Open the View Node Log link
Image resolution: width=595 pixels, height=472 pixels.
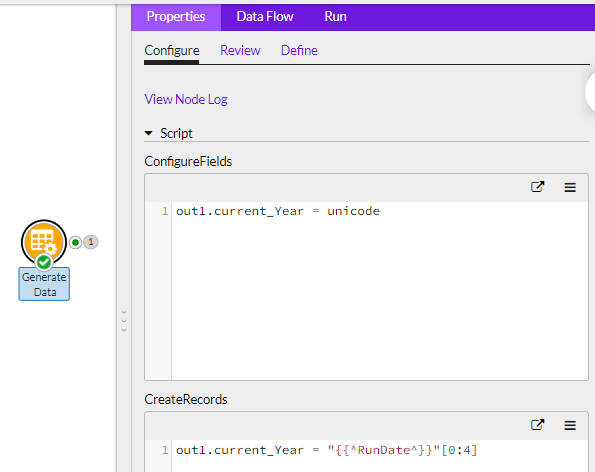tap(186, 99)
